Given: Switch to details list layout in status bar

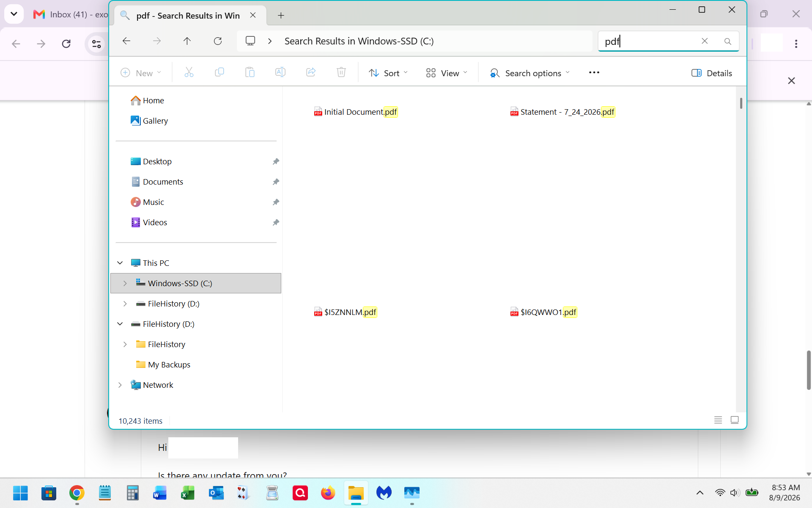Looking at the screenshot, I should [718, 420].
